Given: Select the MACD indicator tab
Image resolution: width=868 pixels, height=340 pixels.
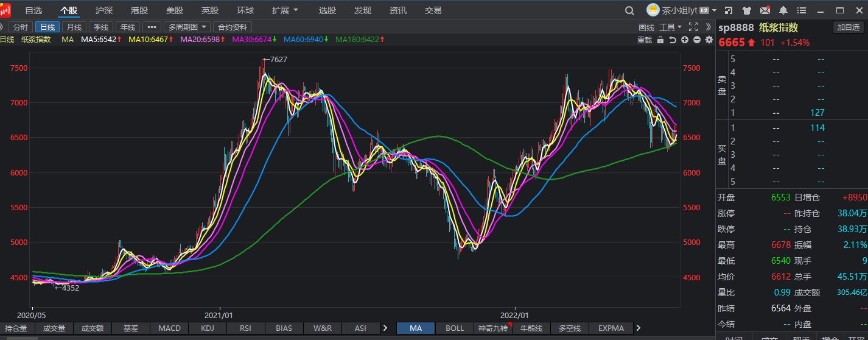Looking at the screenshot, I should [169, 328].
